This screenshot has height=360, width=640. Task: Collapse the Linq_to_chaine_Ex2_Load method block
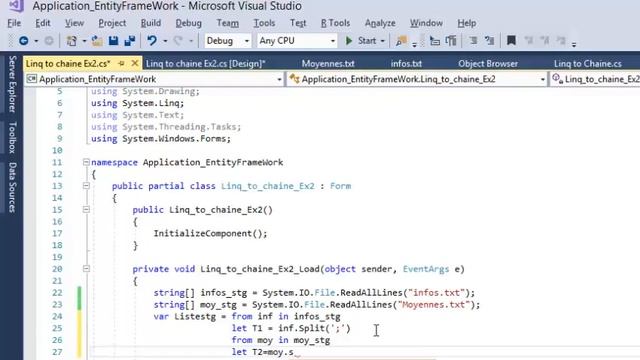coord(86,269)
